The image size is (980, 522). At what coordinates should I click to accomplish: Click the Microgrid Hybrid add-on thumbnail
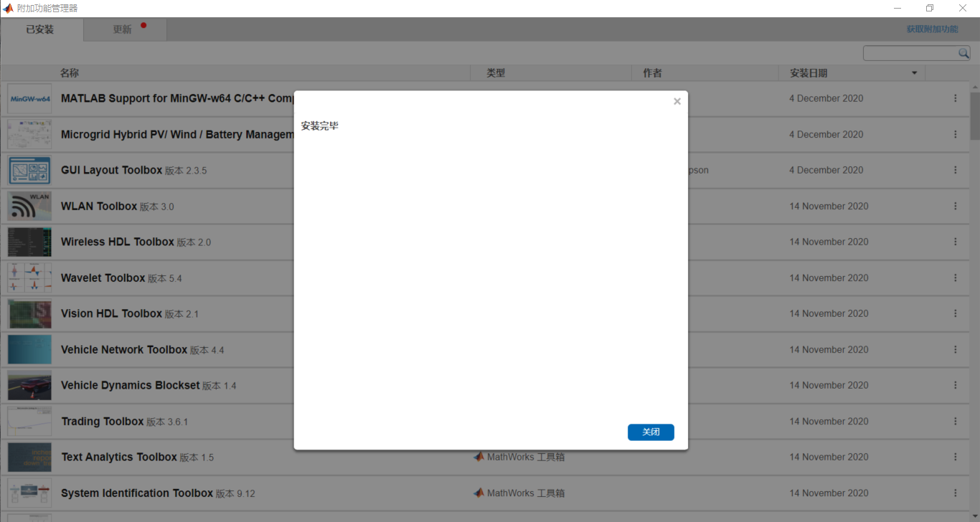tap(29, 134)
